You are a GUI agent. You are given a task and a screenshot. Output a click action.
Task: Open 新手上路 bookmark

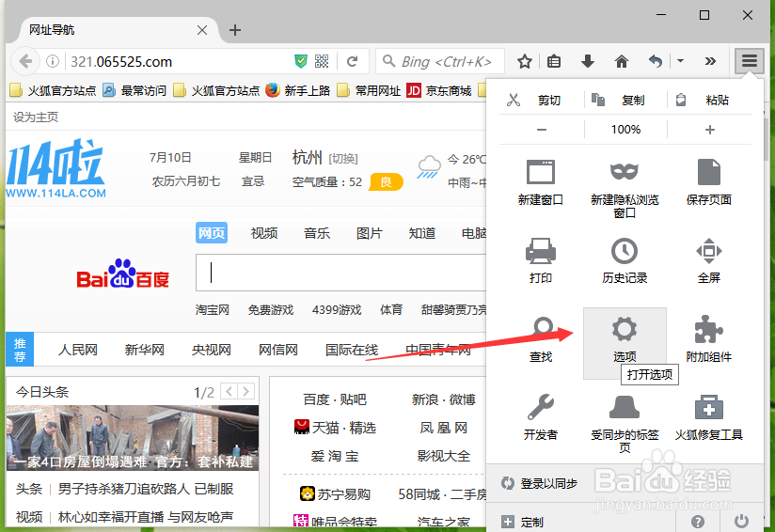(298, 90)
